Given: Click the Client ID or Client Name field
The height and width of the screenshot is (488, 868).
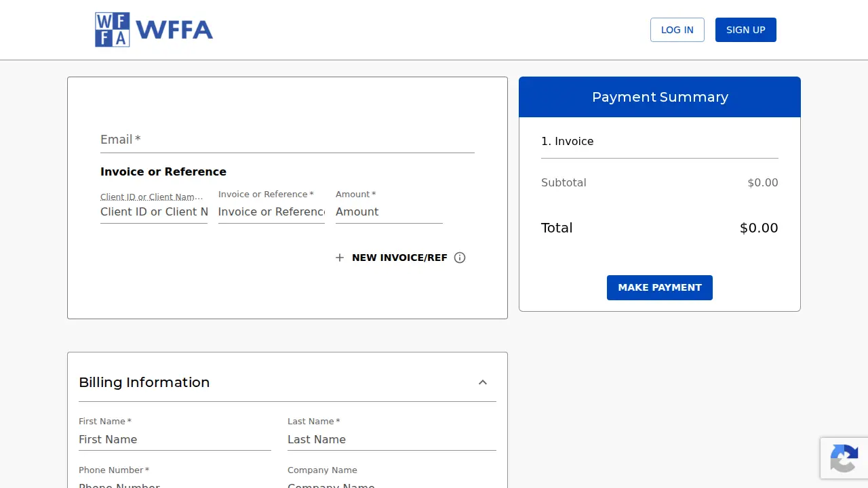Looking at the screenshot, I should tap(154, 212).
